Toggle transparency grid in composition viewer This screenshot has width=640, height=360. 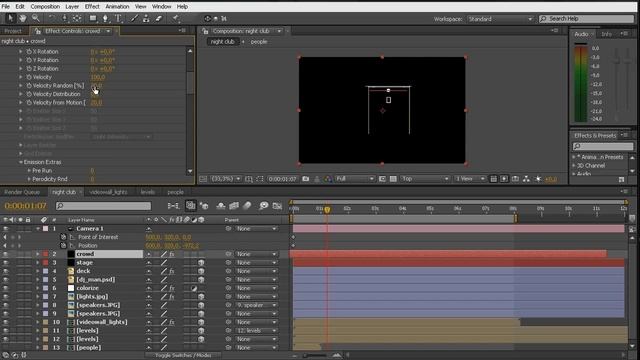[393, 179]
